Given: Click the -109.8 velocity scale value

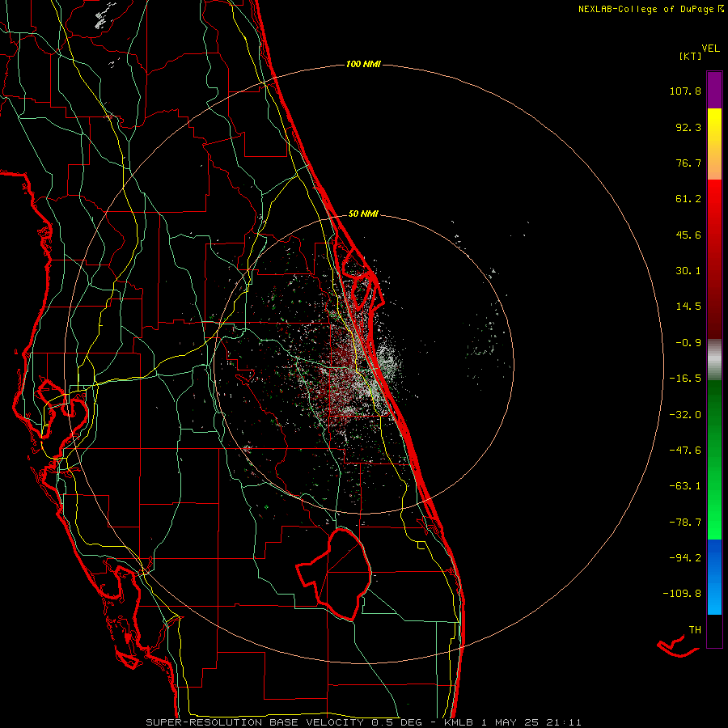Looking at the screenshot, I should [682, 594].
